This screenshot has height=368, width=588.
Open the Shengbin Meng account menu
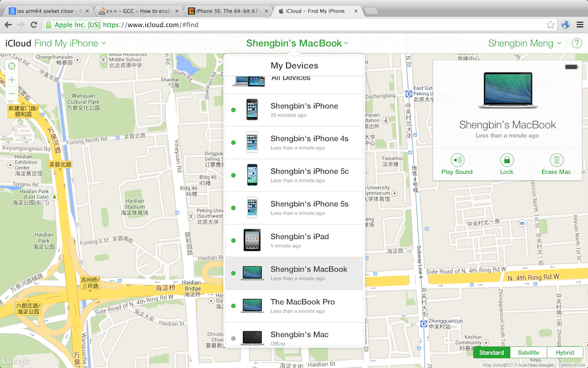(524, 43)
